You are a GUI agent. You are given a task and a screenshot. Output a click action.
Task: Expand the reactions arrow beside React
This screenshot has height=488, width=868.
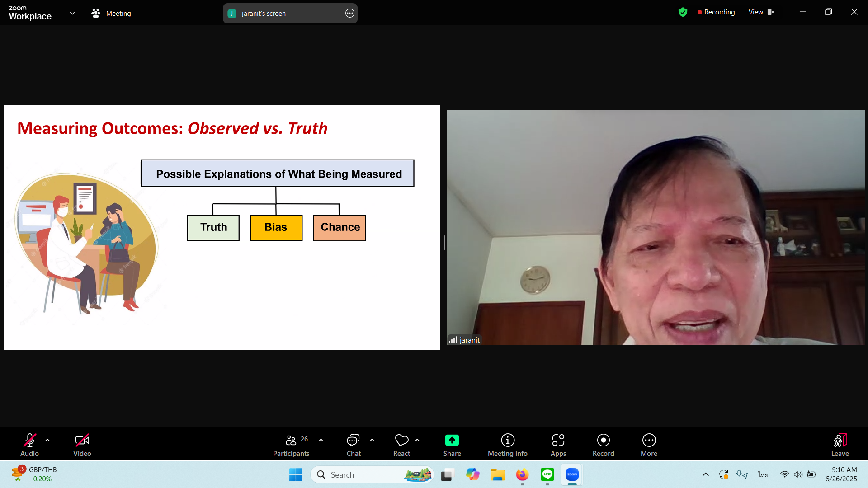[417, 440]
